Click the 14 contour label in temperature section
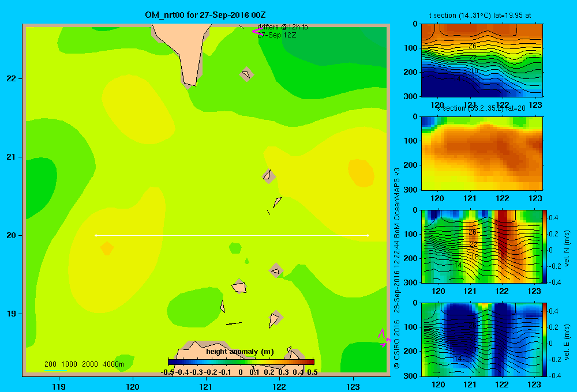577x392 pixels. tap(456, 79)
